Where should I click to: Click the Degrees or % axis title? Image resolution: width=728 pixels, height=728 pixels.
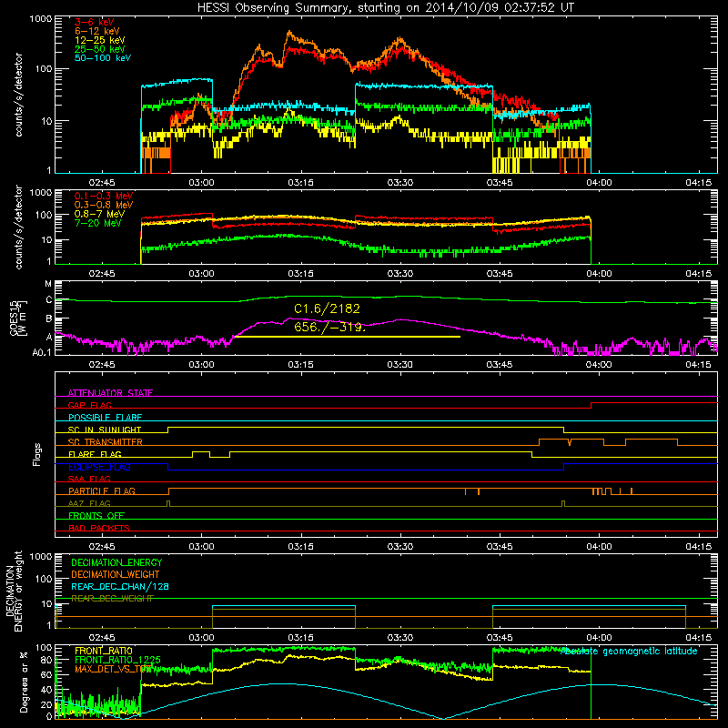[24, 682]
